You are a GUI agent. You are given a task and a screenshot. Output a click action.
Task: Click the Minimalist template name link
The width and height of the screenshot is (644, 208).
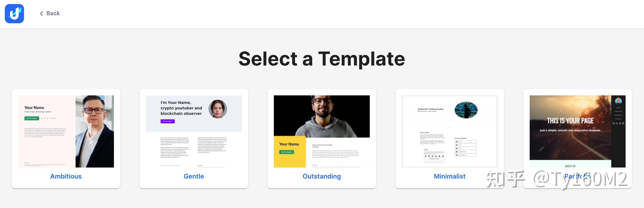(450, 176)
